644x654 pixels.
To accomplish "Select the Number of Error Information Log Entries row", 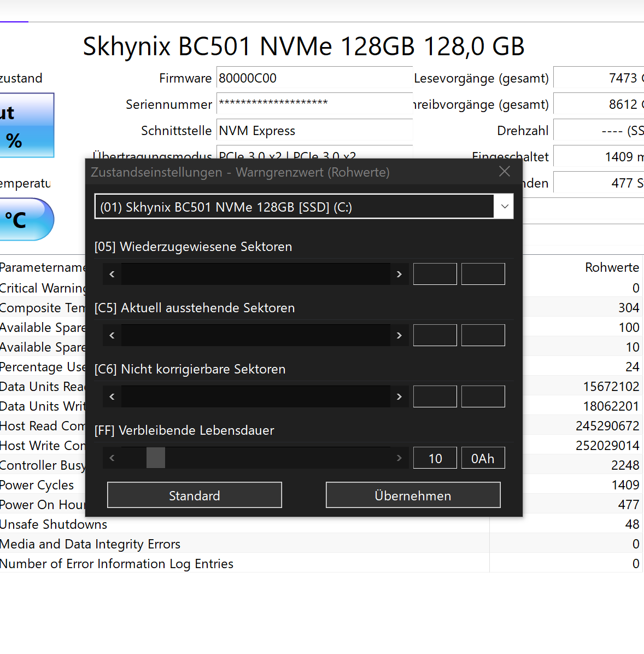I will click(x=321, y=563).
